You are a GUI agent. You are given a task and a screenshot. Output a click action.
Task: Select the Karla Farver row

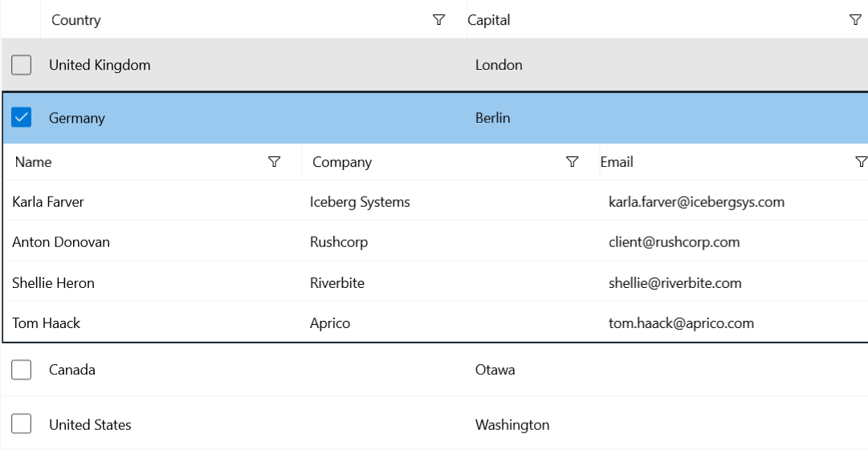click(x=48, y=202)
